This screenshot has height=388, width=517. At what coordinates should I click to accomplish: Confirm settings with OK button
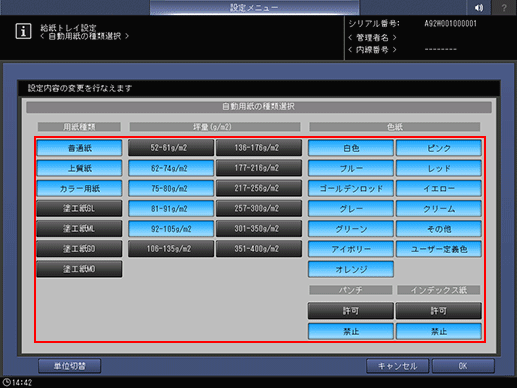pyautogui.click(x=463, y=366)
